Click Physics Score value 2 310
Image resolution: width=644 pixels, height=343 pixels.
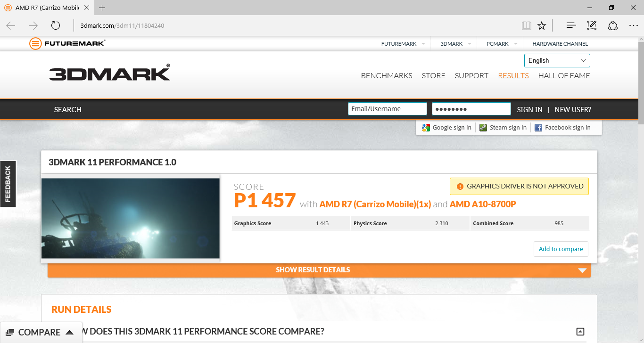point(442,223)
